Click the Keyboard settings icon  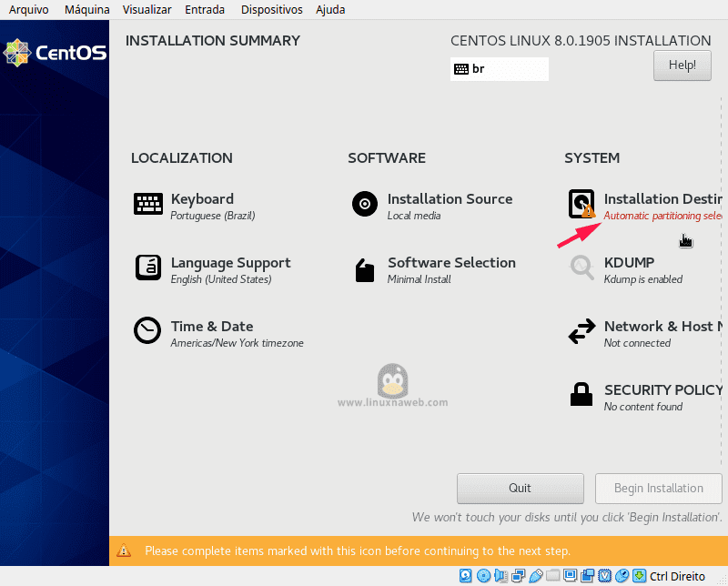coord(148,204)
